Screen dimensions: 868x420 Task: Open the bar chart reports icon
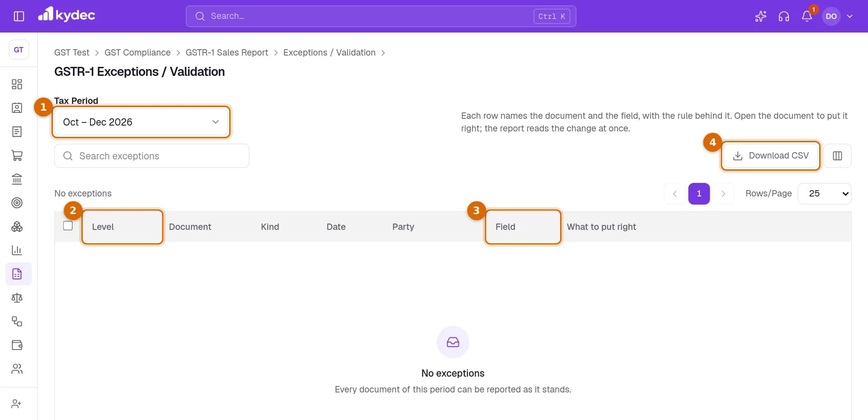(x=17, y=250)
